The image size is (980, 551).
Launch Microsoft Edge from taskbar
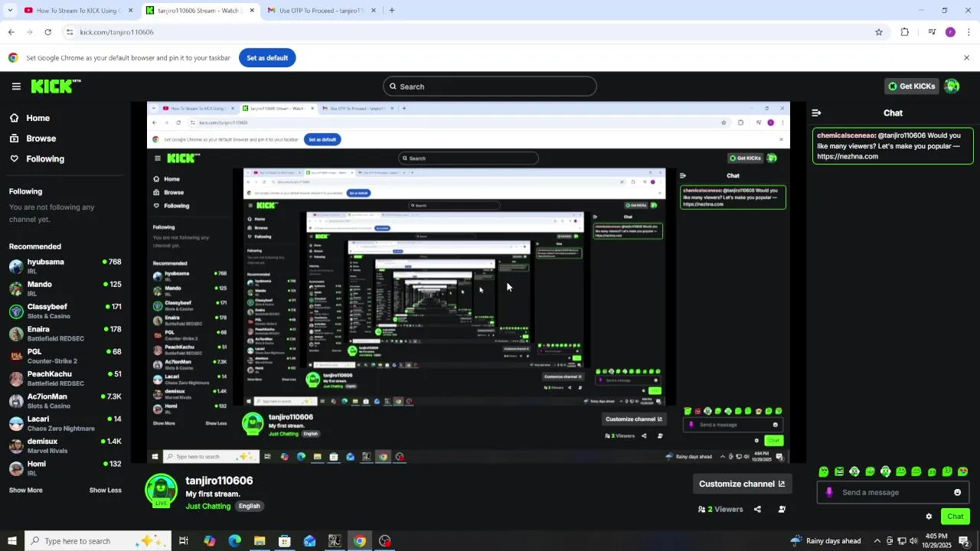click(x=234, y=541)
